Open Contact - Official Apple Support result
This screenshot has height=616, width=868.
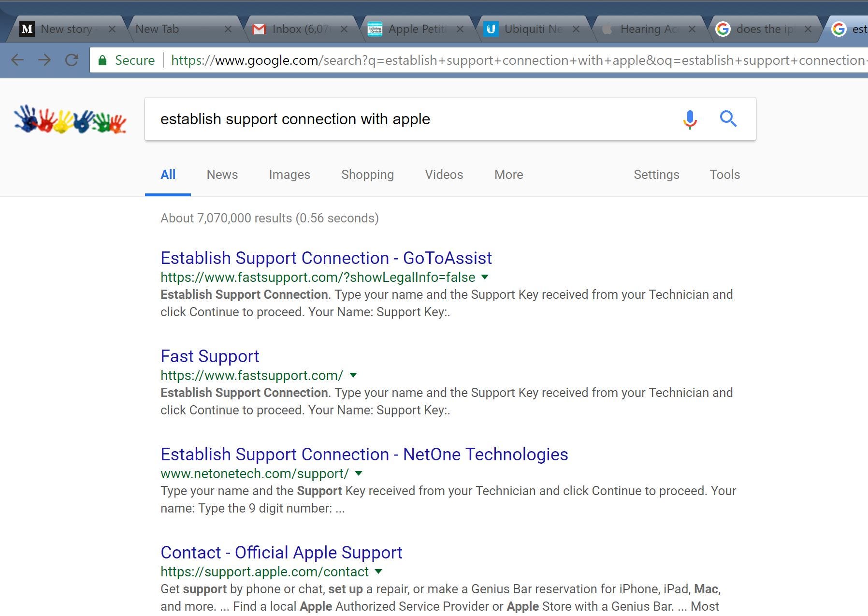(x=281, y=553)
